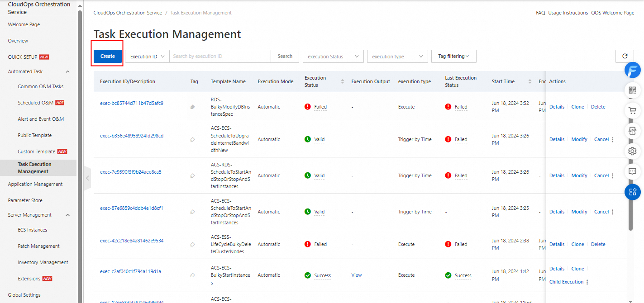Open the execution type filter dropdown
Screen dimensions: 644x303
[397, 57]
